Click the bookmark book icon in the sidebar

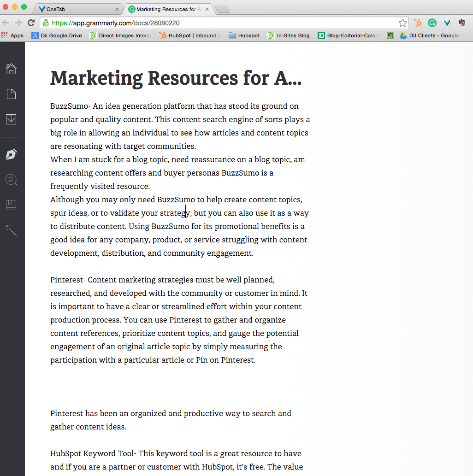11,205
